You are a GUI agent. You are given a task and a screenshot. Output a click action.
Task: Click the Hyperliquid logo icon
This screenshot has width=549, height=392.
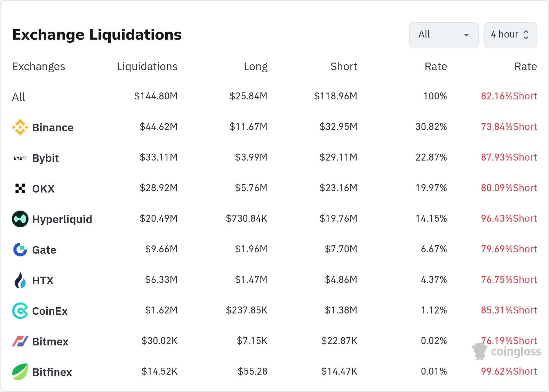tap(20, 219)
